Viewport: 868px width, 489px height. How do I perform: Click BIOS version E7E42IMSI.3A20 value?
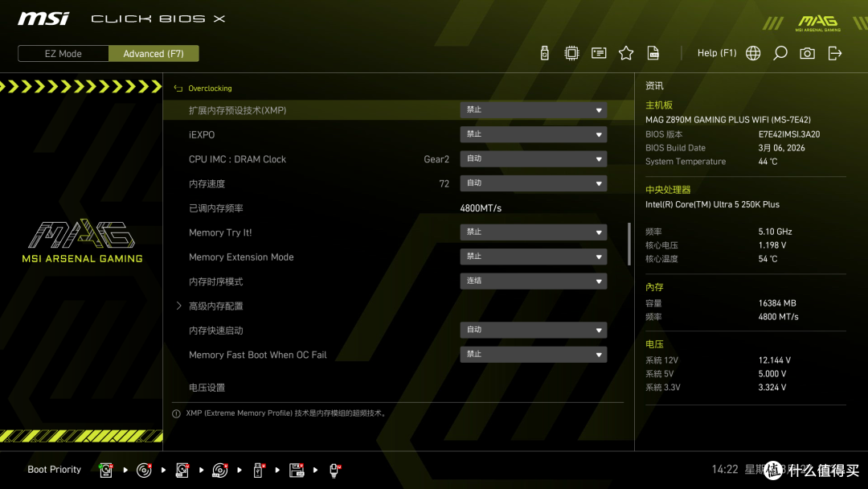789,134
